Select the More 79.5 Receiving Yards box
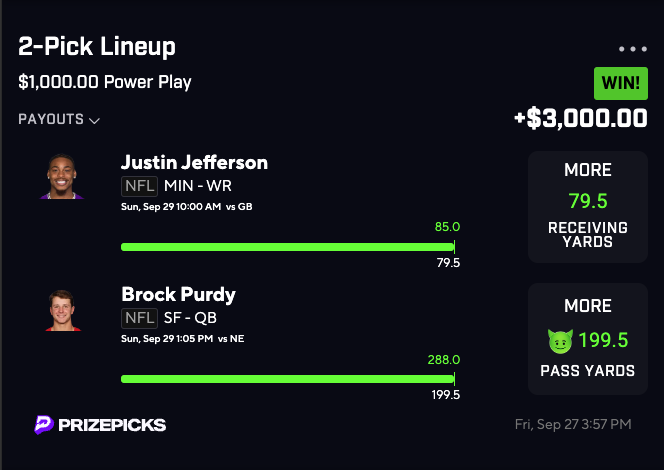The width and height of the screenshot is (664, 470). (x=587, y=207)
